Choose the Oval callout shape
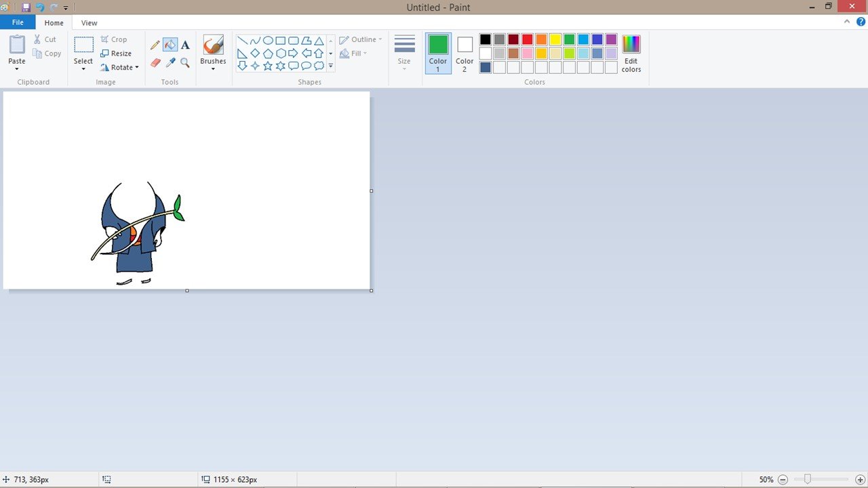This screenshot has height=488, width=868. coord(306,66)
